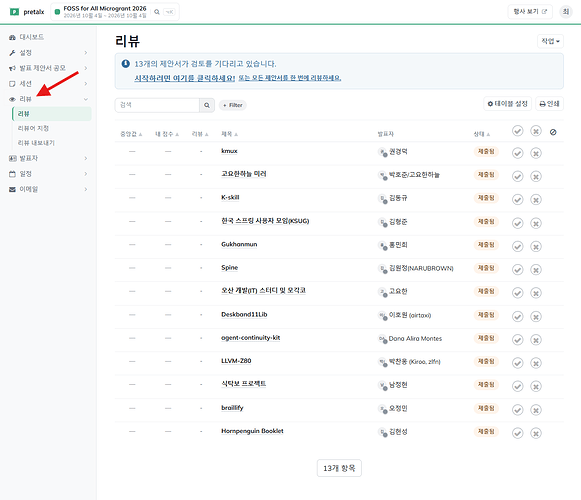
Task: Accept the Spine proposal checkmark
Action: tap(517, 269)
